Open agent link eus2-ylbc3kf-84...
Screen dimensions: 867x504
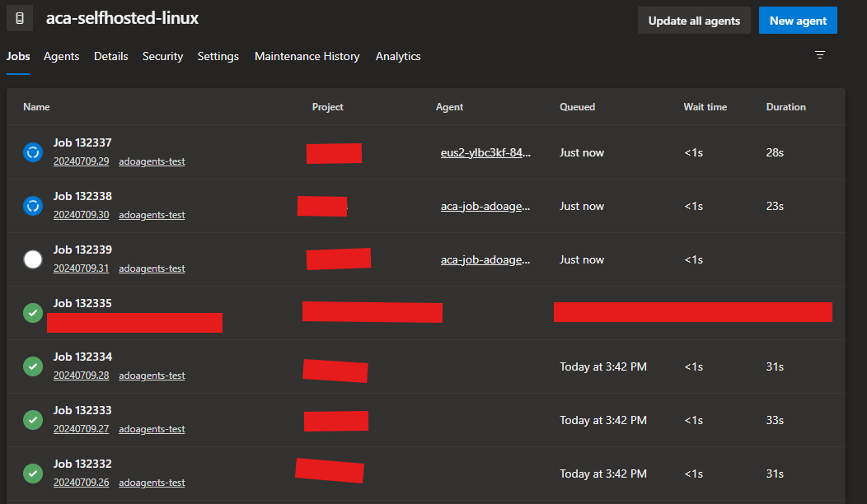pos(485,153)
